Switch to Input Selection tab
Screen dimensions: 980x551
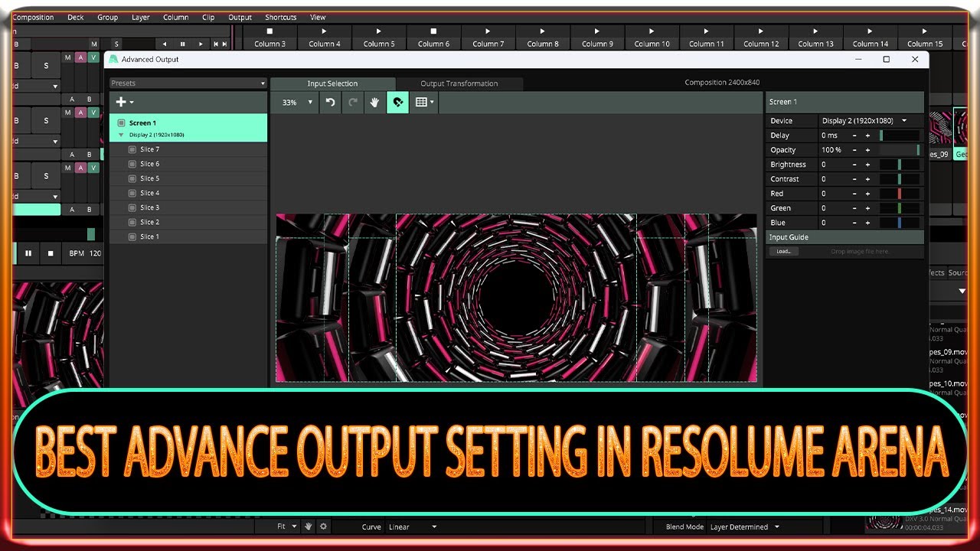point(332,83)
